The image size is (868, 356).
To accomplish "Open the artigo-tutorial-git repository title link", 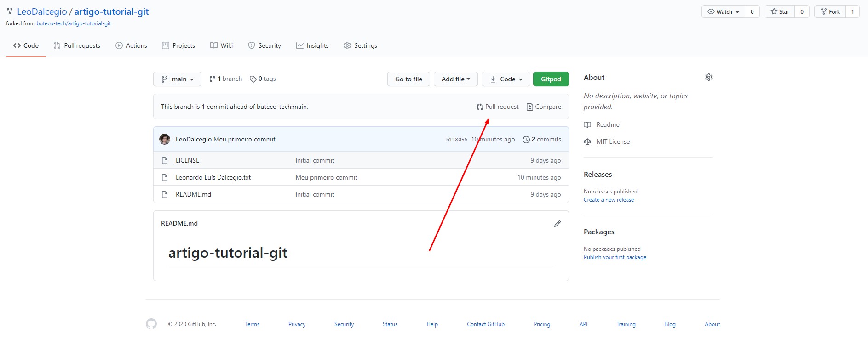I will tap(111, 11).
